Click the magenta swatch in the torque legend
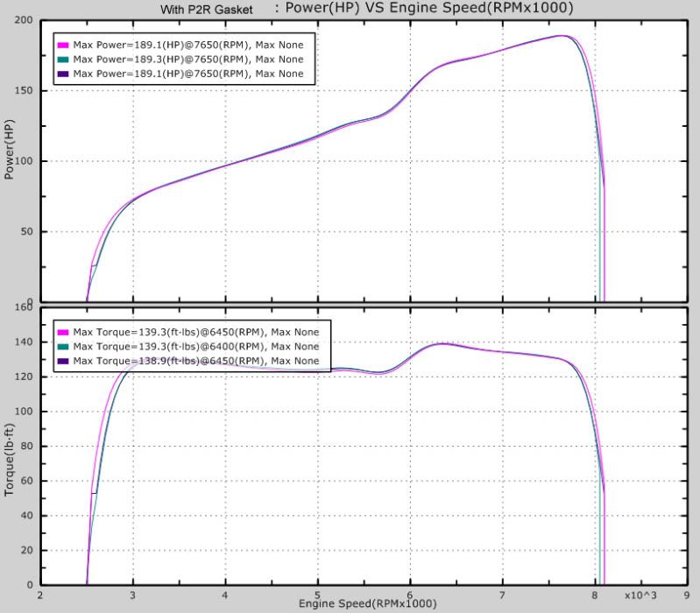Viewport: 700px width, 613px height. pos(63,333)
